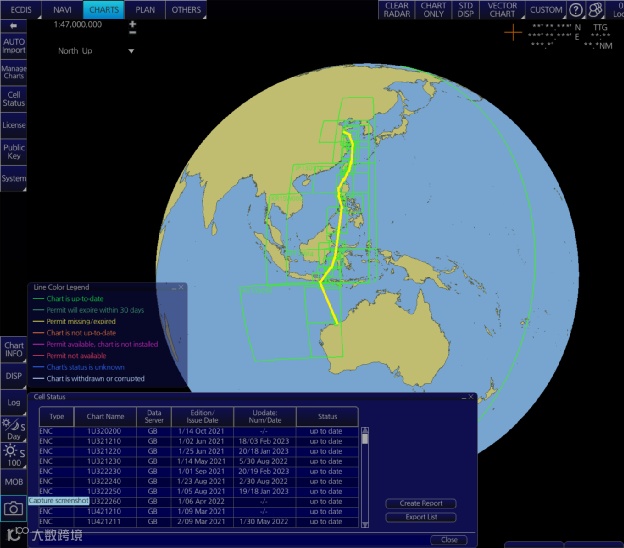This screenshot has width=624, height=548.
Task: Open the help question mark icon
Action: point(575,10)
